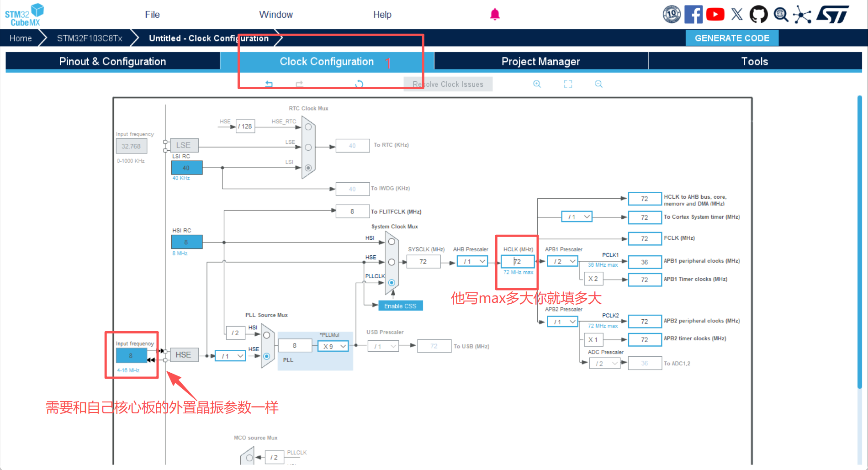Click the SYSCLK (MHz) value box
Screen dimensions: 868x470
(x=423, y=262)
